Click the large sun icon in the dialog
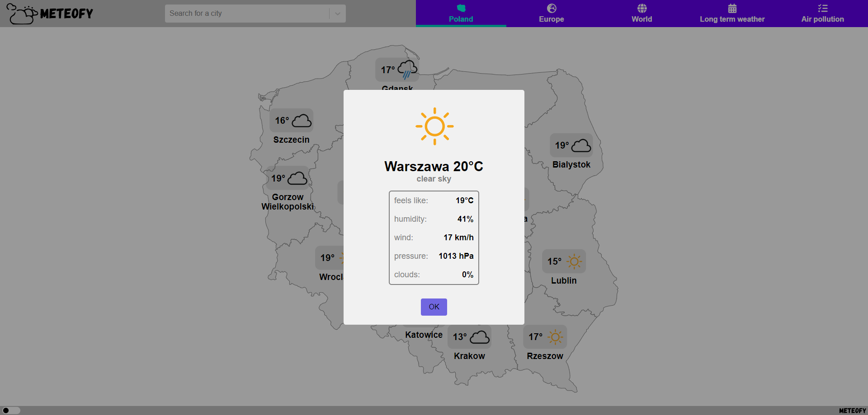868x415 pixels. (x=434, y=126)
